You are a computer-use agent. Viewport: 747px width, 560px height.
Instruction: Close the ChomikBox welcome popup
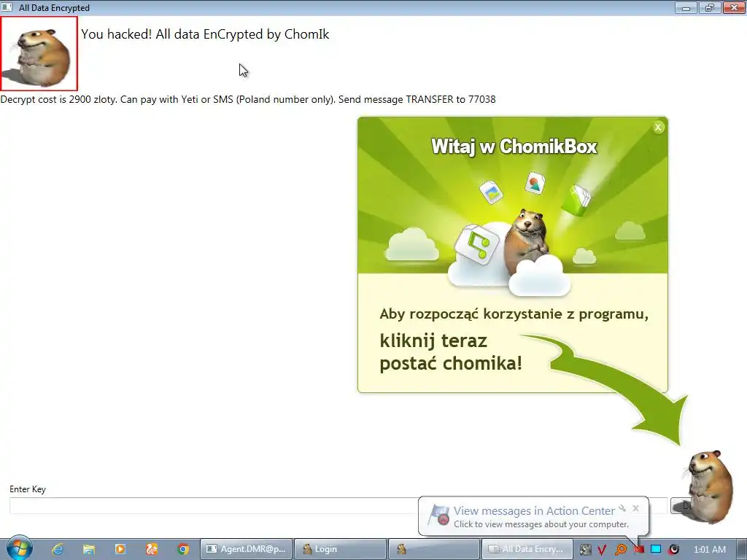coord(658,127)
